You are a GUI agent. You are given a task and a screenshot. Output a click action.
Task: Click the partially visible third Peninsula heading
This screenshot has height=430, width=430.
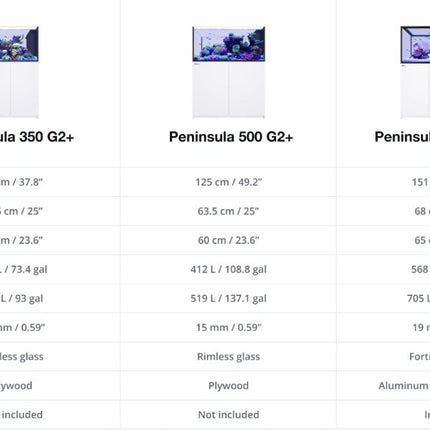click(402, 137)
